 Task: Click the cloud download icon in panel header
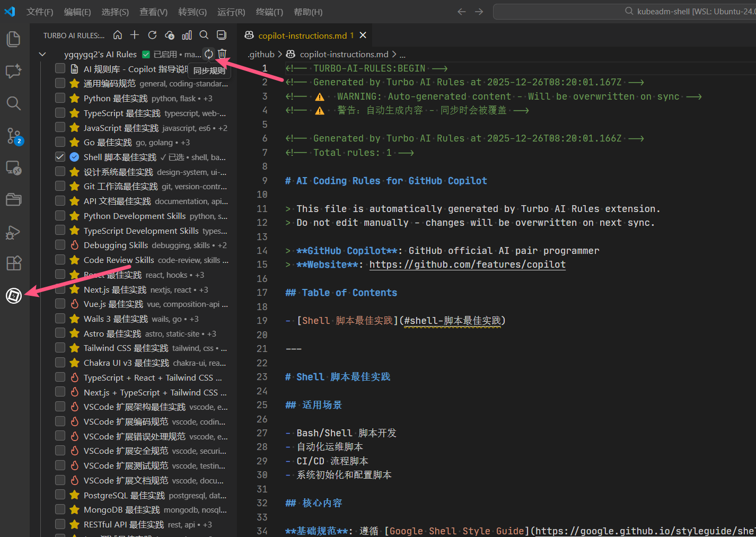pyautogui.click(x=170, y=35)
